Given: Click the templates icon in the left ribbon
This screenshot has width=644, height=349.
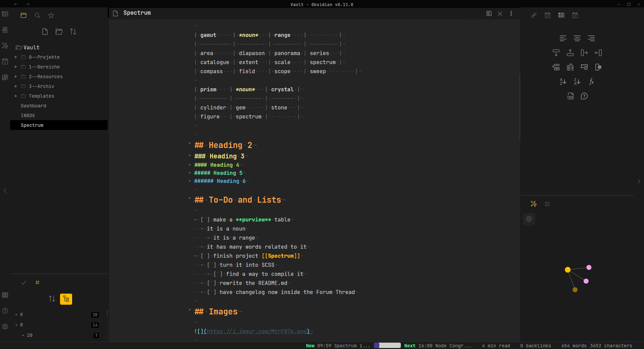Looking at the screenshot, I should click(x=5, y=77).
